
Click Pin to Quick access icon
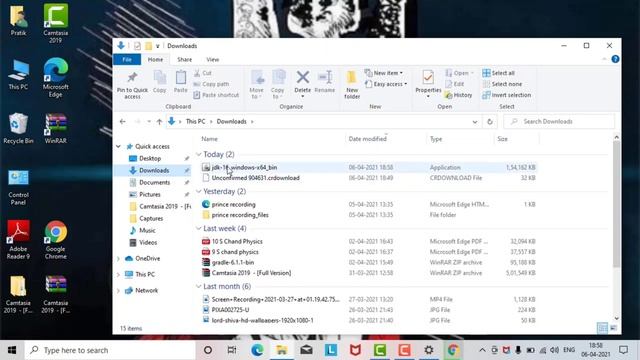click(x=132, y=85)
